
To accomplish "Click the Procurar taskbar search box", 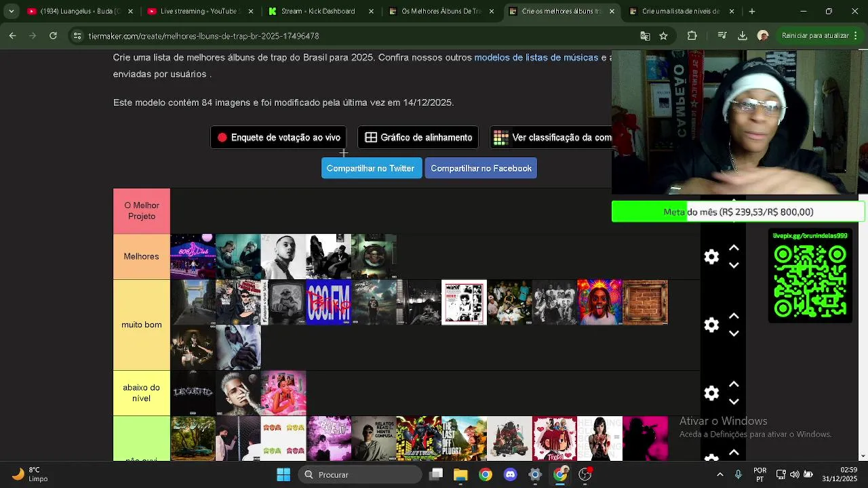I will [360, 474].
